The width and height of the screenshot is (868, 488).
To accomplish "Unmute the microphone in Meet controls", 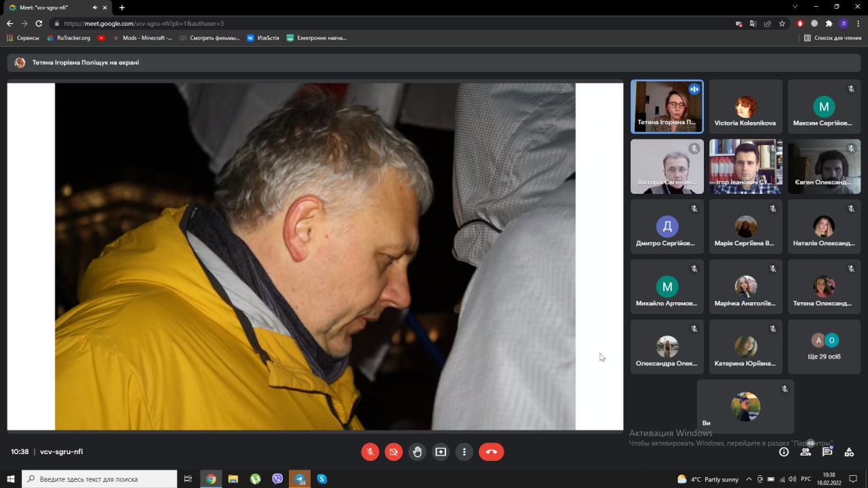I will click(x=370, y=452).
